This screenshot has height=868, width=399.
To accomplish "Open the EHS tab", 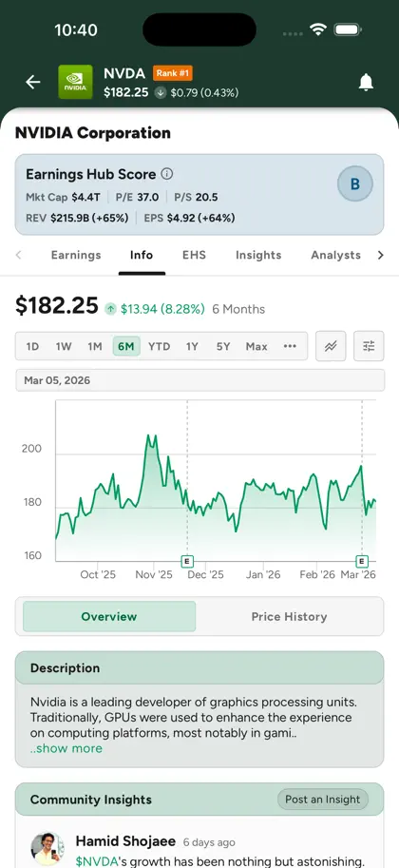I will click(x=194, y=255).
